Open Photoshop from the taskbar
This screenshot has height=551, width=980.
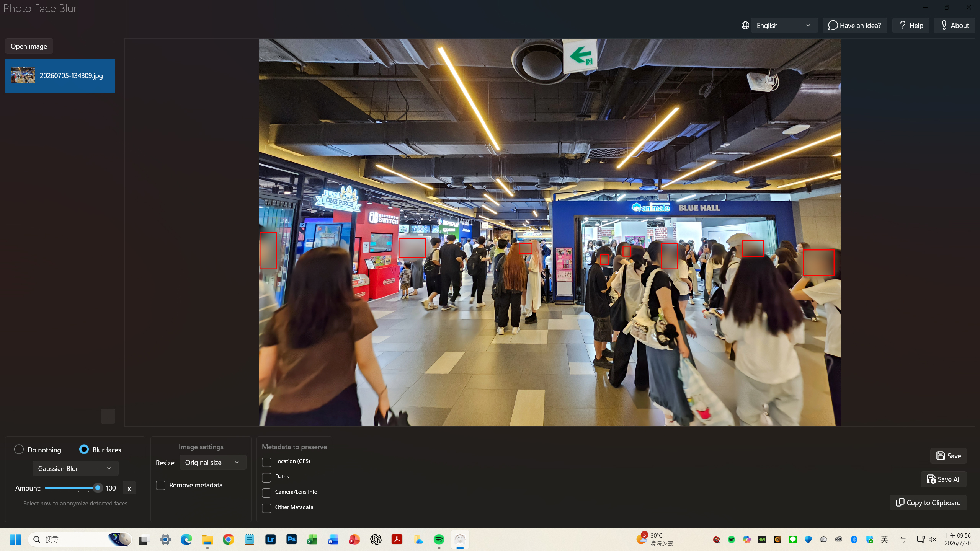click(291, 540)
